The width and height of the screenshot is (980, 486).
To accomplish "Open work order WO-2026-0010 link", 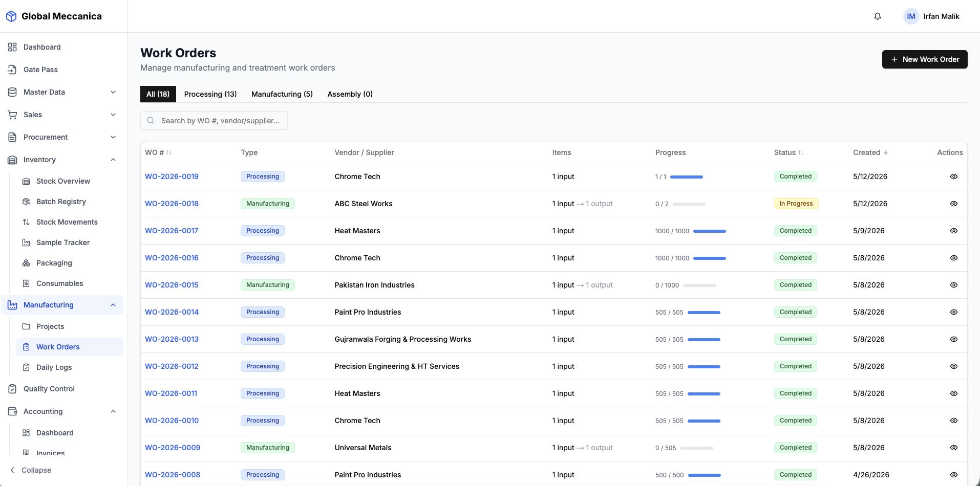I will [x=172, y=421].
